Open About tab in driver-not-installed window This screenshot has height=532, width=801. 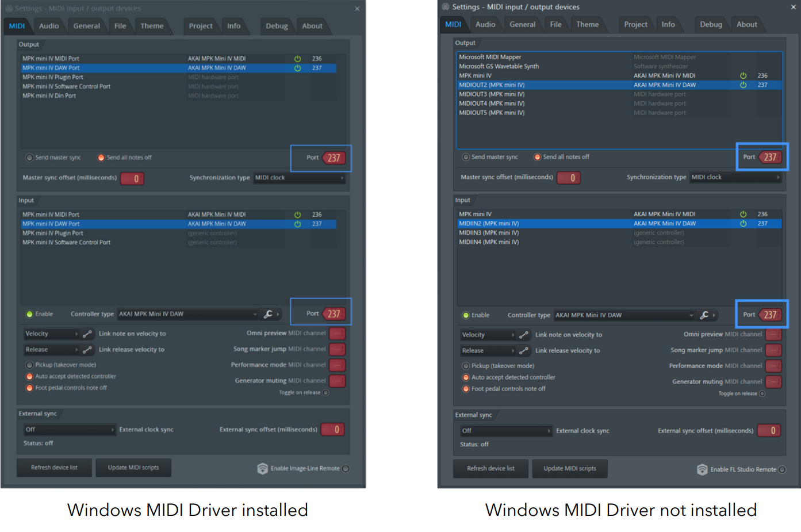[x=746, y=24]
